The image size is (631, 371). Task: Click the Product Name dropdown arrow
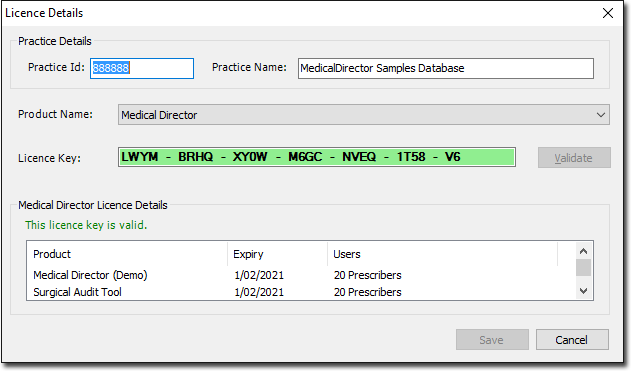tap(600, 115)
